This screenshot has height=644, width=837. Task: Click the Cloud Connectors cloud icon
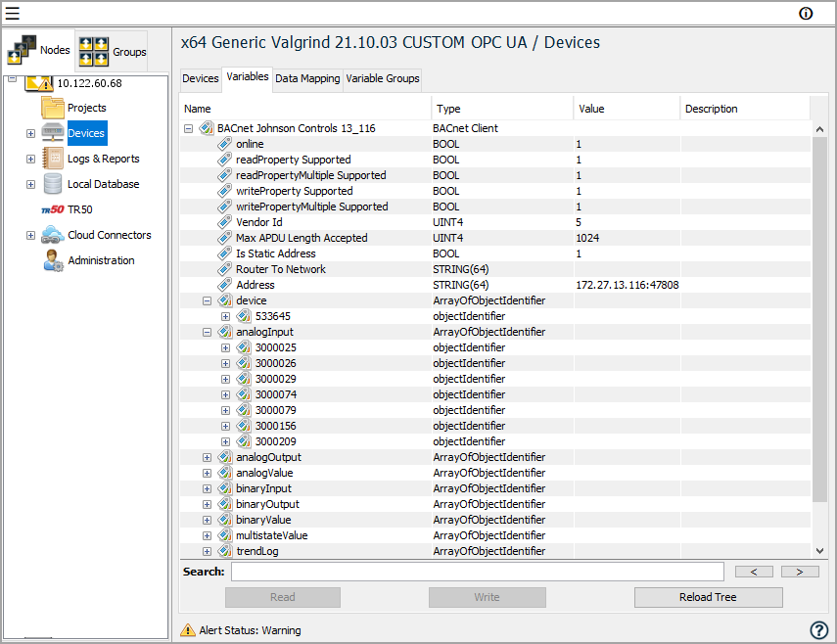click(x=53, y=235)
